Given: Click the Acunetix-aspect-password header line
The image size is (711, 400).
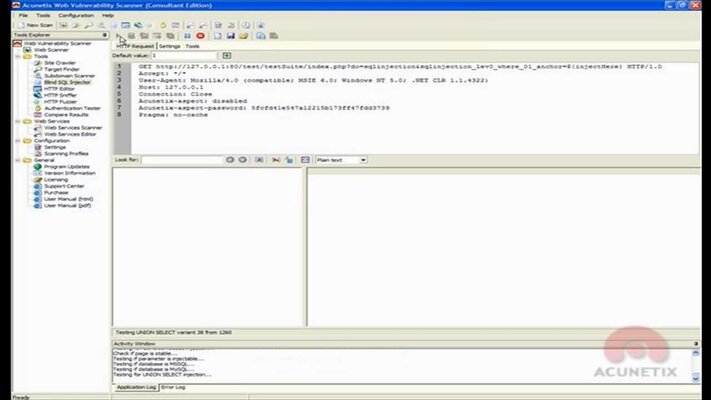Looking at the screenshot, I should (x=264, y=108).
